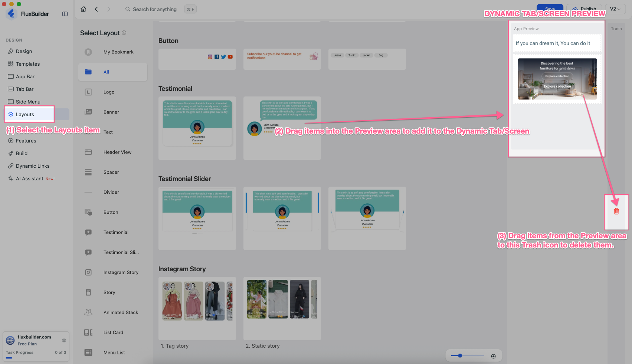
Task: Click the red Trash bin icon
Action: 616,211
